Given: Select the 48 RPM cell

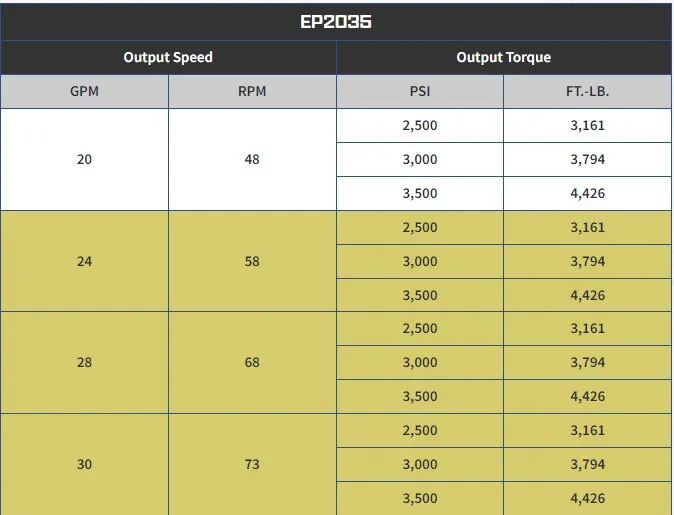Looking at the screenshot, I should click(252, 159).
